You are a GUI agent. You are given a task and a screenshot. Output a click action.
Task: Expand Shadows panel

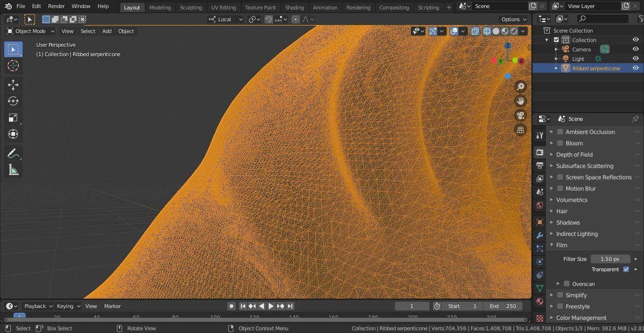point(552,222)
